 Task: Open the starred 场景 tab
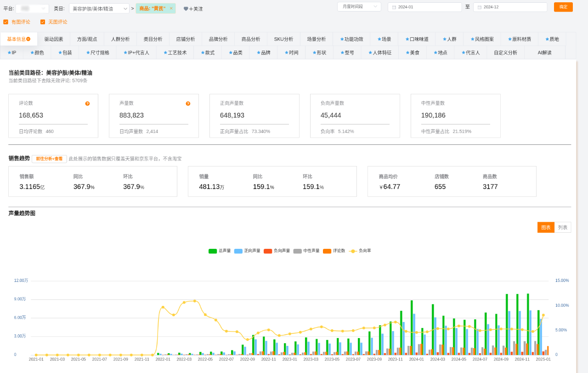[384, 39]
